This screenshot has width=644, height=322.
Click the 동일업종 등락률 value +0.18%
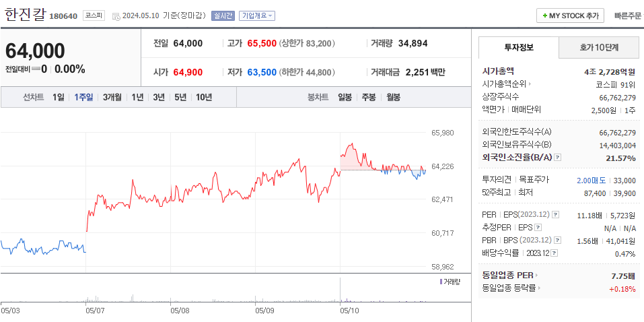tap(622, 289)
